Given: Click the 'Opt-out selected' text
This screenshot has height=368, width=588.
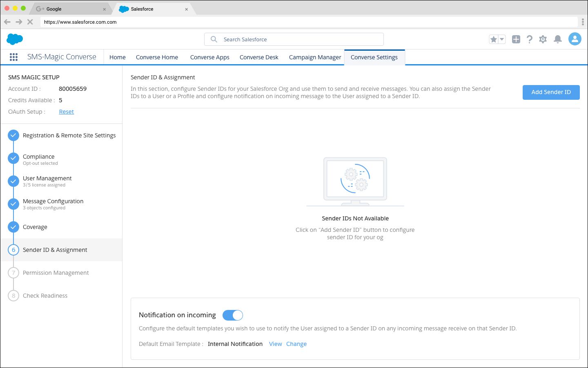Looking at the screenshot, I should [40, 164].
